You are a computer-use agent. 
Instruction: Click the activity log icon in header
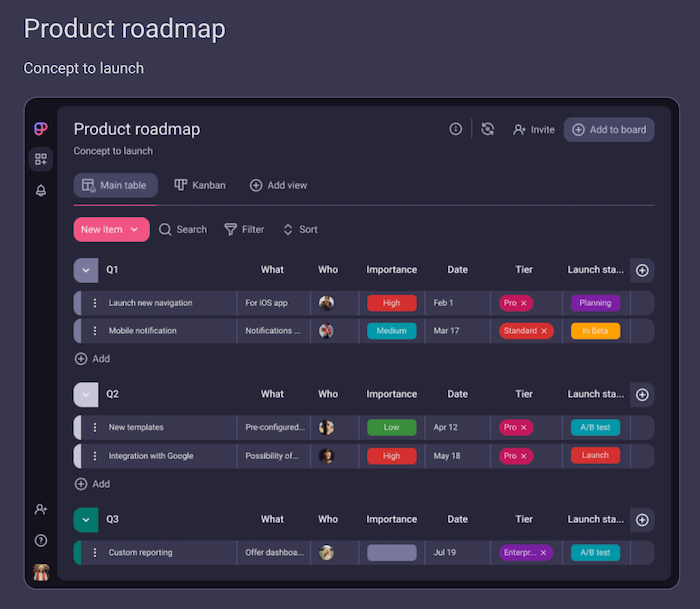coord(487,129)
